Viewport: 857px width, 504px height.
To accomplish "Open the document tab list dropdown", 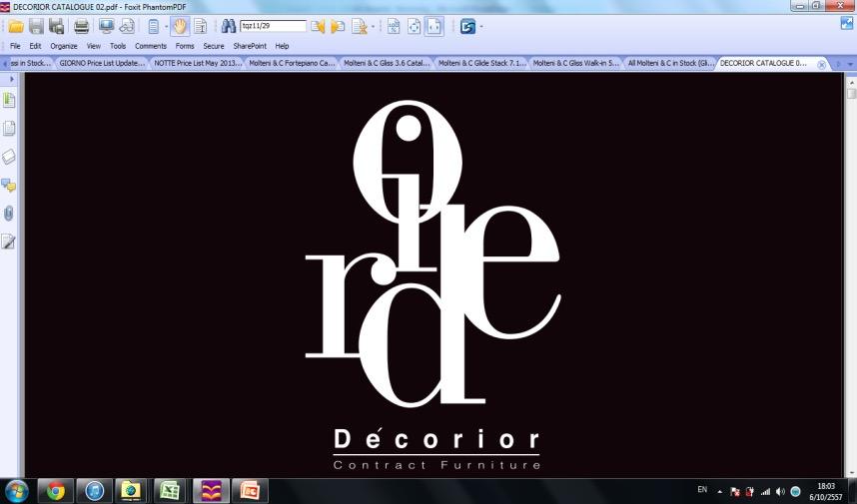I will coord(850,65).
